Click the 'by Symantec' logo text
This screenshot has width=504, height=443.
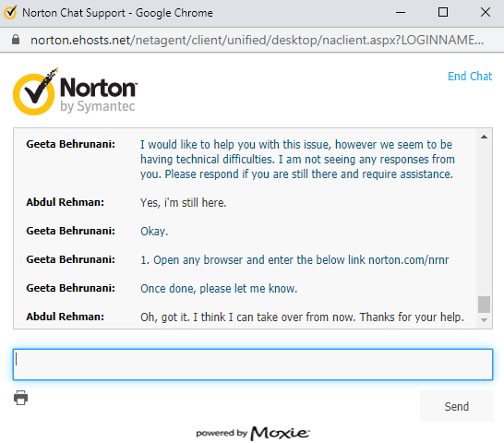[x=98, y=106]
